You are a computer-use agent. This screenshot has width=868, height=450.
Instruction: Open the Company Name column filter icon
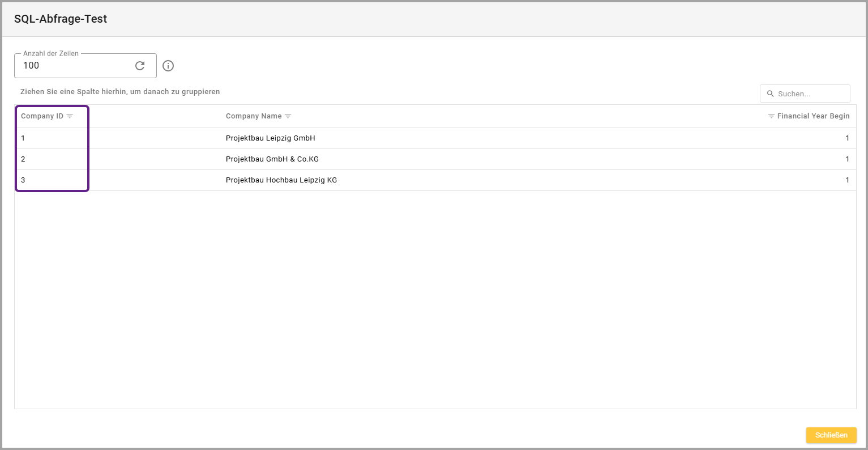288,116
